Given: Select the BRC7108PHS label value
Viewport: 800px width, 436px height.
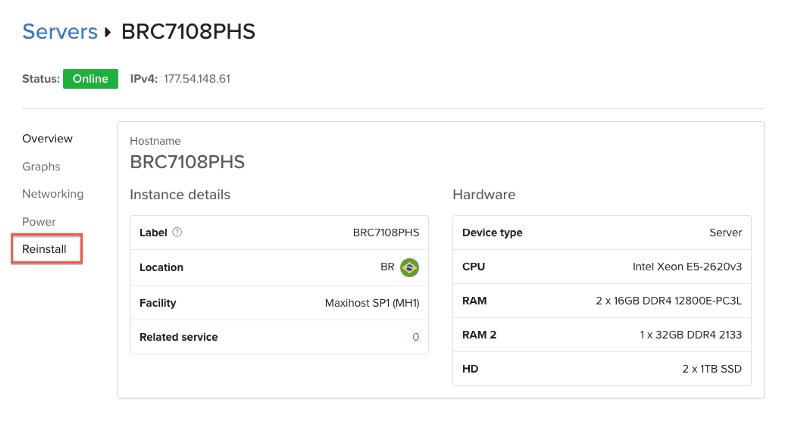Looking at the screenshot, I should (386, 233).
